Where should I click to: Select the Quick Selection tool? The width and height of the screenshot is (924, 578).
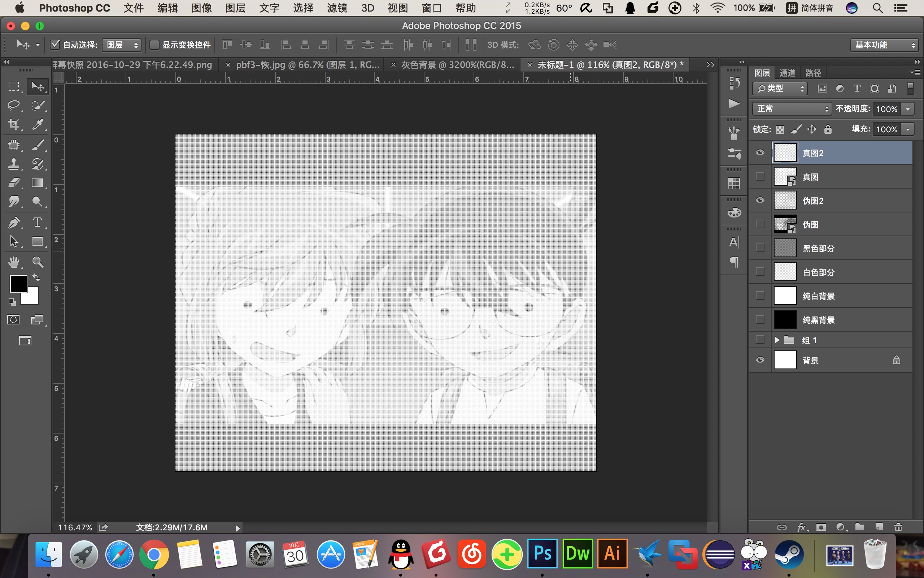[x=38, y=105]
